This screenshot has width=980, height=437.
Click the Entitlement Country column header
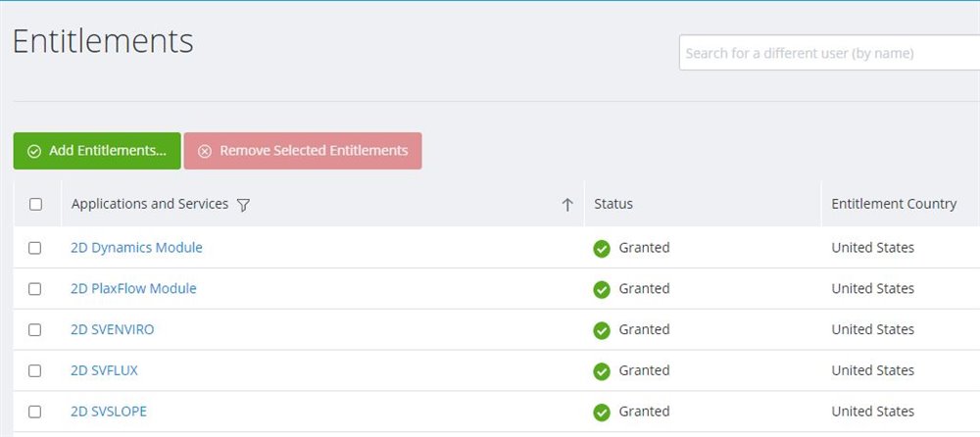tap(894, 204)
